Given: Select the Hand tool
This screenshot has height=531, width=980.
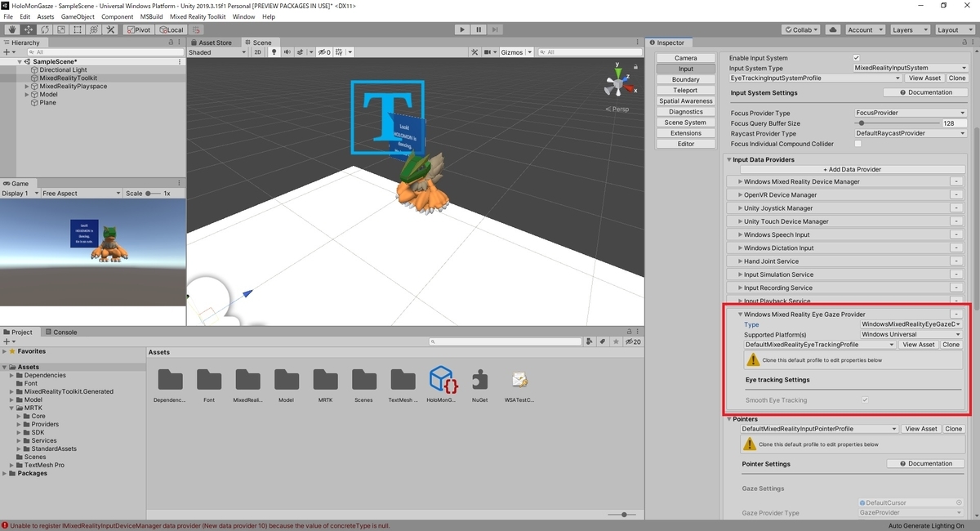Looking at the screenshot, I should coord(11,29).
